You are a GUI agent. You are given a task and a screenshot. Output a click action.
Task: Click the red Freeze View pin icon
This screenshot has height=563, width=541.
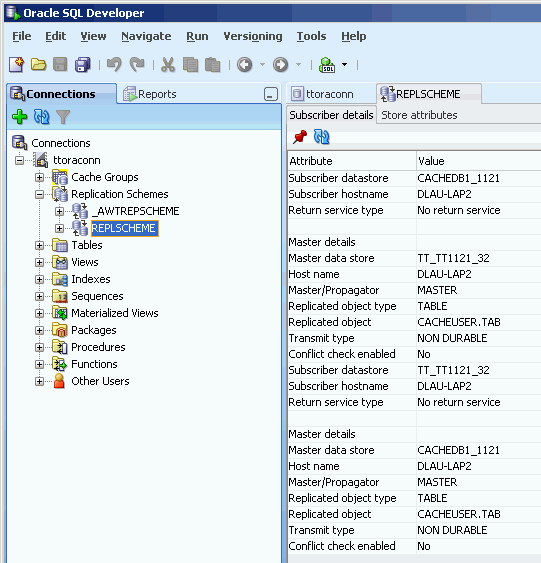(300, 137)
